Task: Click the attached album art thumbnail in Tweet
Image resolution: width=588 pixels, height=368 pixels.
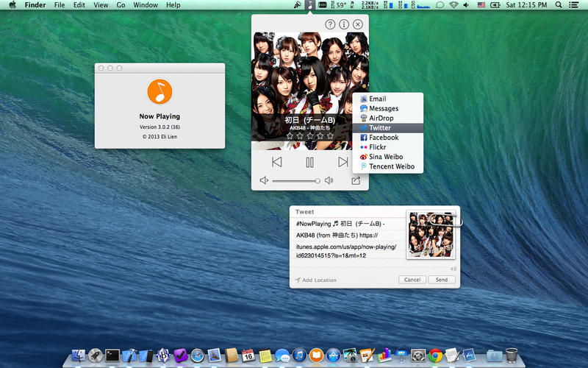Action: pyautogui.click(x=431, y=235)
